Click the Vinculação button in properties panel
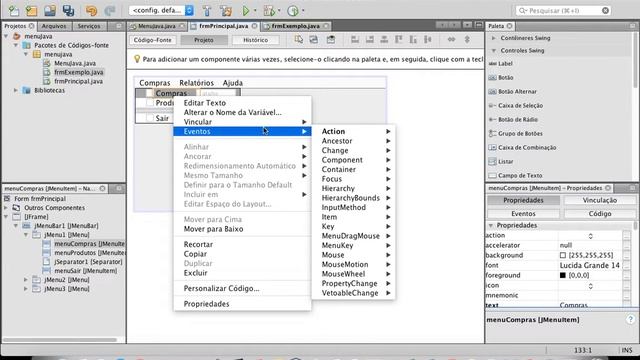The height and width of the screenshot is (360, 640). tap(600, 200)
